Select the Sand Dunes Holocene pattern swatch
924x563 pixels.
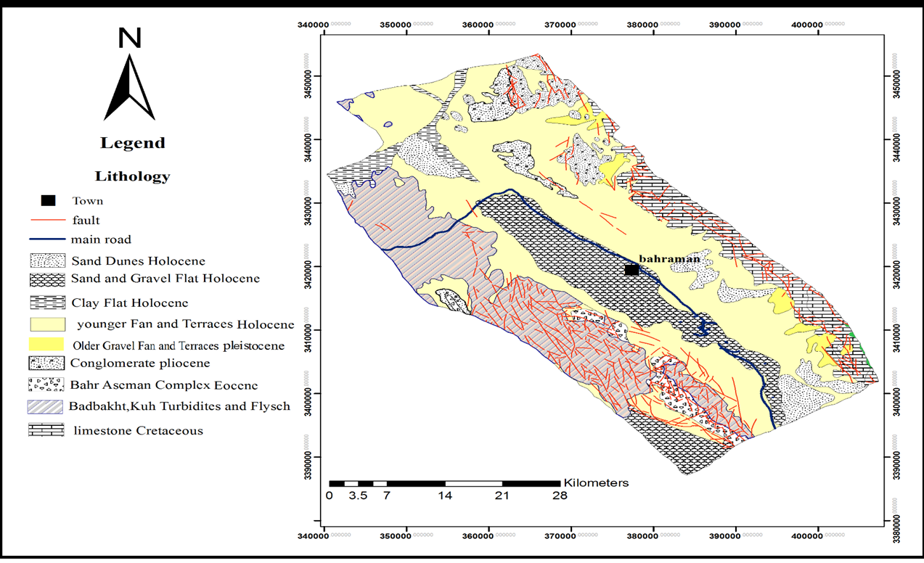coord(46,260)
